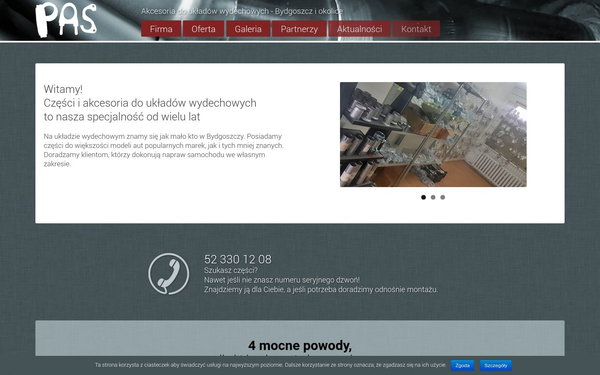
Task: Open the Kontakt page
Action: [416, 29]
